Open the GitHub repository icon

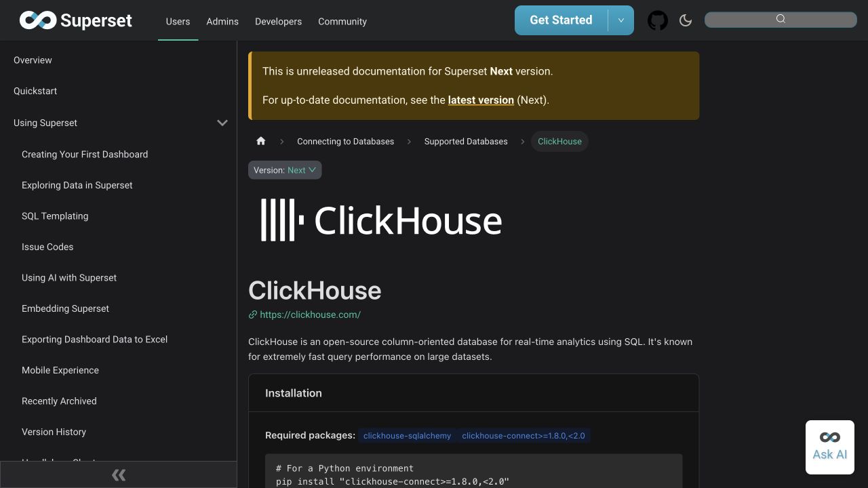[658, 20]
